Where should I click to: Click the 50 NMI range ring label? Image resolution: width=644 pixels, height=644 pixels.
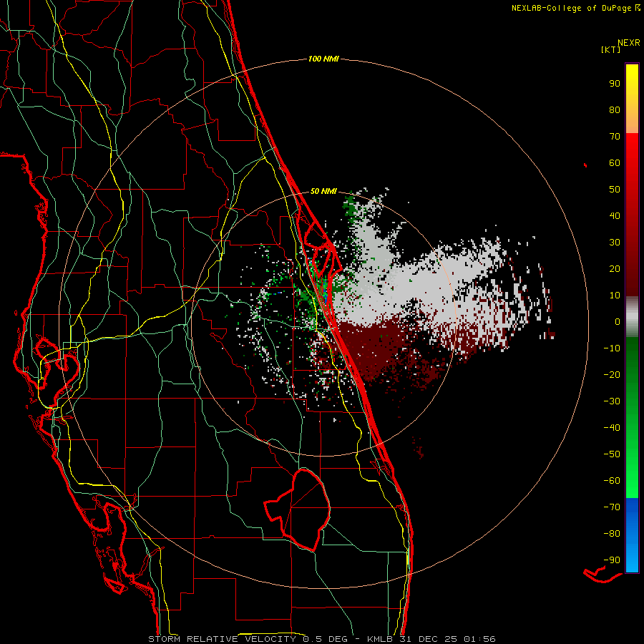pos(323,191)
